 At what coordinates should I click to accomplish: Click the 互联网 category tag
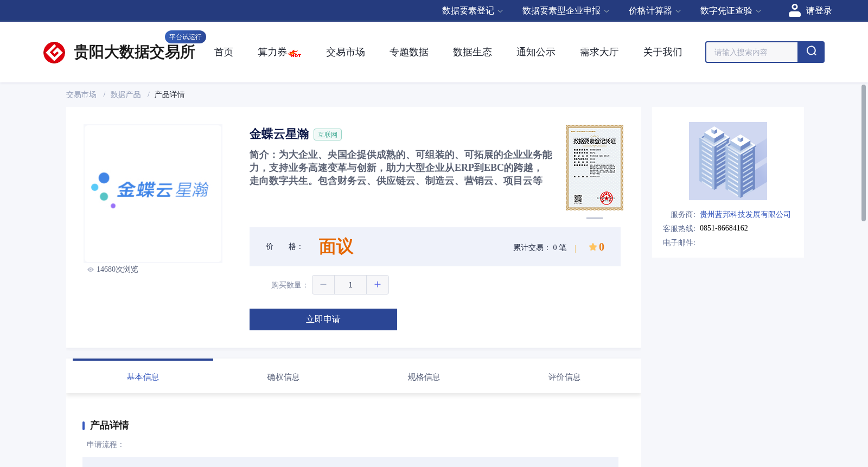[x=328, y=135]
